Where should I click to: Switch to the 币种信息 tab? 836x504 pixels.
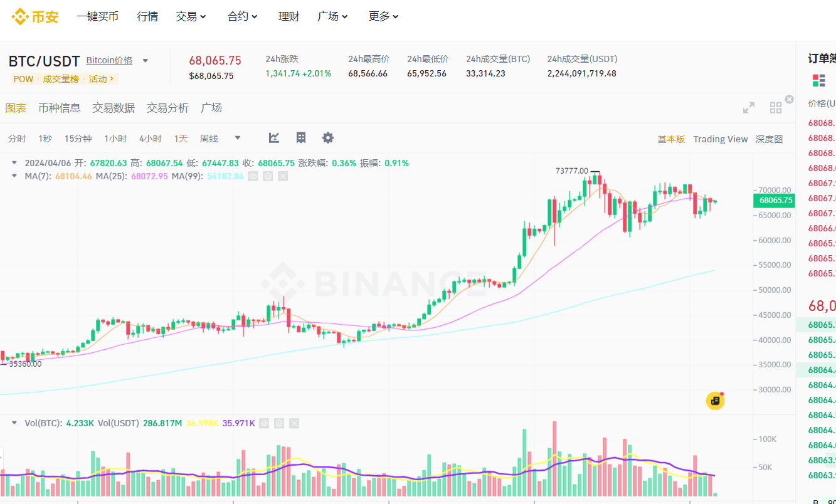click(60, 108)
